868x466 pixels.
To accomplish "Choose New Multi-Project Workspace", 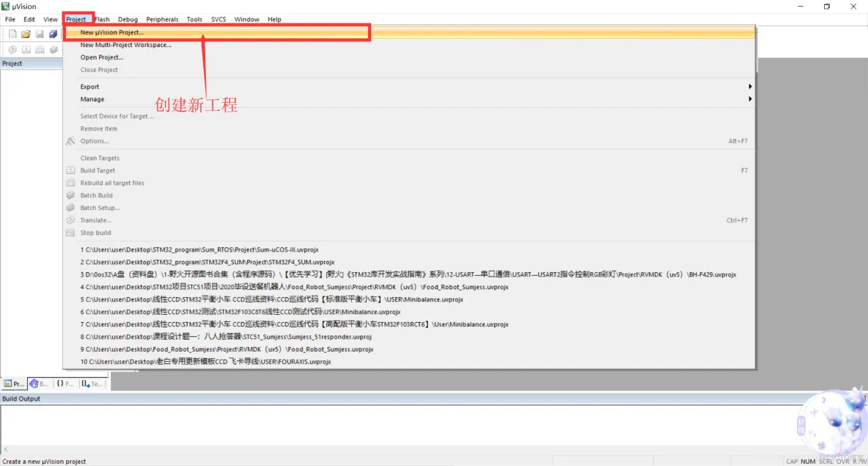I will coord(409,45).
